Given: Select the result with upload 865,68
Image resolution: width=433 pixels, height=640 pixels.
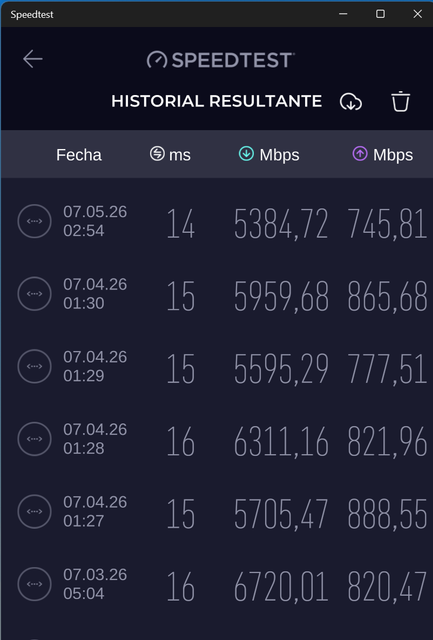Looking at the screenshot, I should pos(216,294).
